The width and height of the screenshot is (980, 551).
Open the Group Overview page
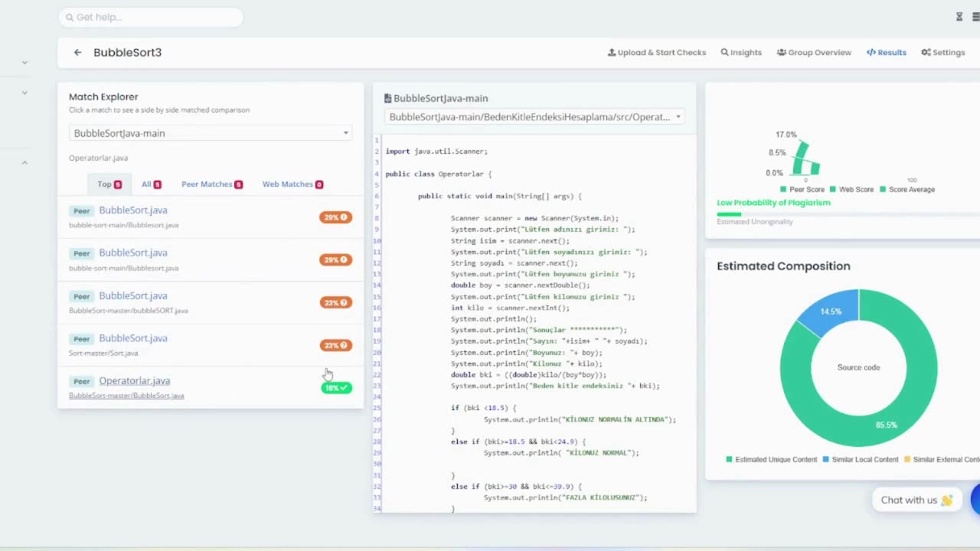[814, 53]
